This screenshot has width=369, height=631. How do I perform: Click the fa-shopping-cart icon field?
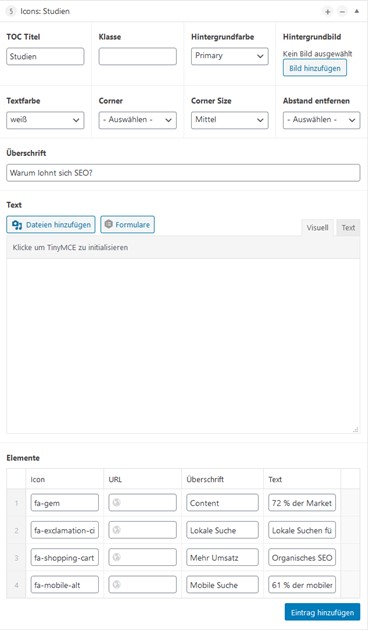[x=64, y=558]
